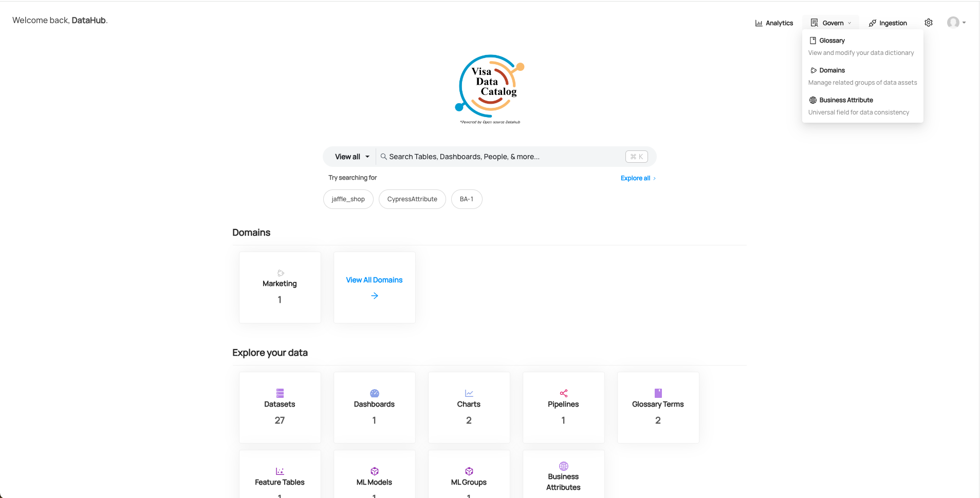Screen dimensions: 980x498
Task: Select Domains from Govern menu
Action: coord(832,70)
